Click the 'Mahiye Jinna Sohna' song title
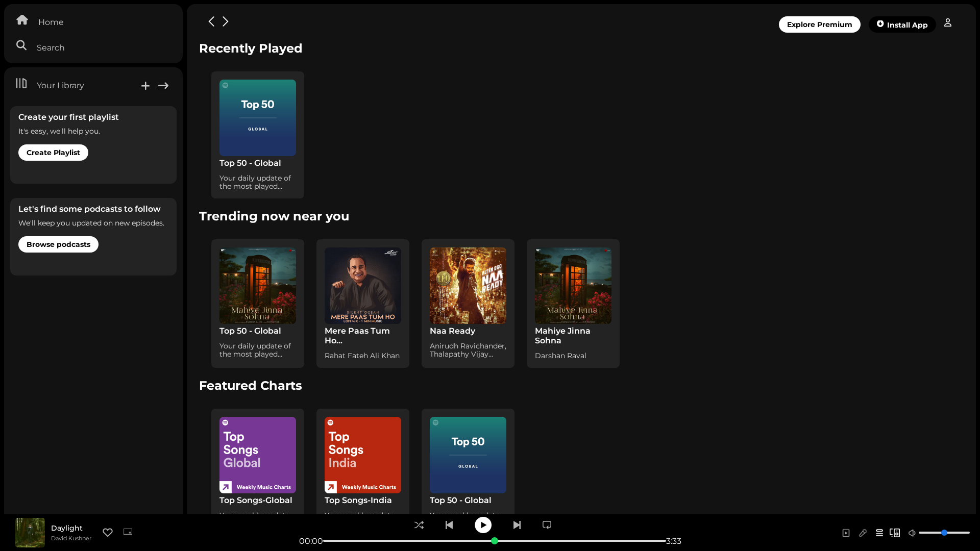980x551 pixels. [562, 336]
